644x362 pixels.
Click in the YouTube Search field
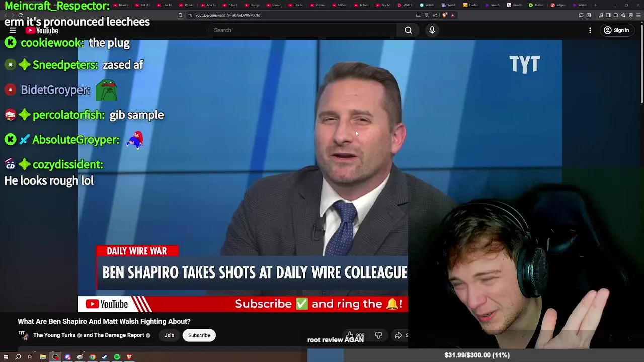point(302,30)
